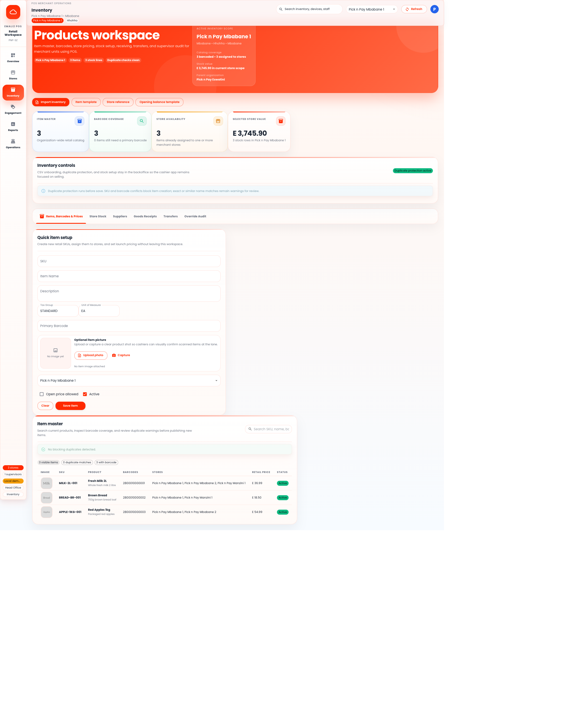Click the Selected Store Value box icon
The width and height of the screenshot is (588, 707).
tap(281, 121)
